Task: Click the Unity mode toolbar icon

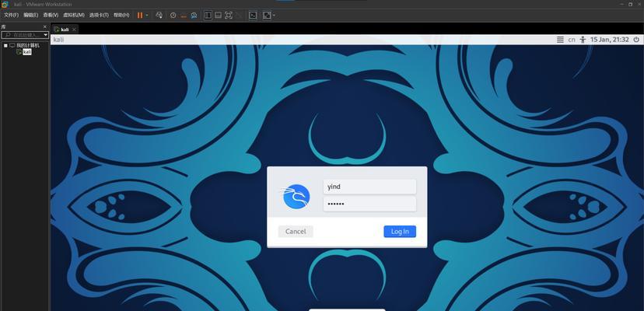Action: tap(239, 16)
